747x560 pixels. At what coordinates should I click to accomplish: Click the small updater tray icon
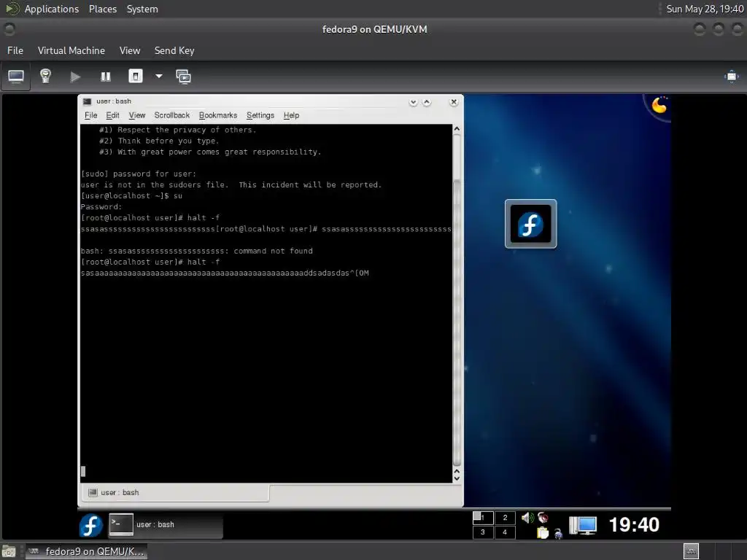pos(558,534)
